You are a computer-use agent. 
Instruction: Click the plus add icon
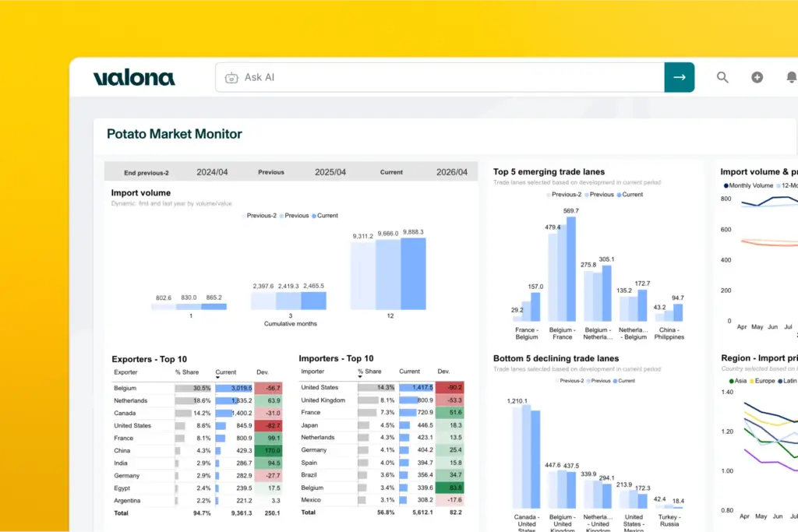tap(757, 77)
